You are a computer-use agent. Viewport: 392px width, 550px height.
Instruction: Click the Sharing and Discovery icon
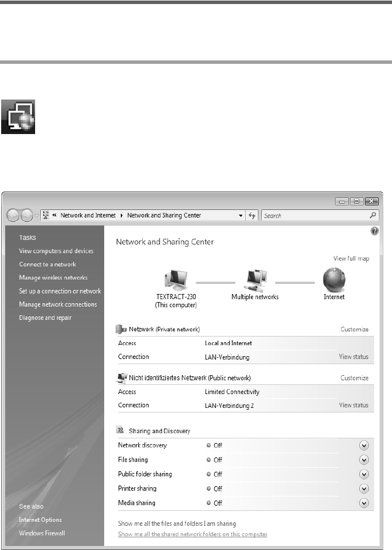coord(120,430)
